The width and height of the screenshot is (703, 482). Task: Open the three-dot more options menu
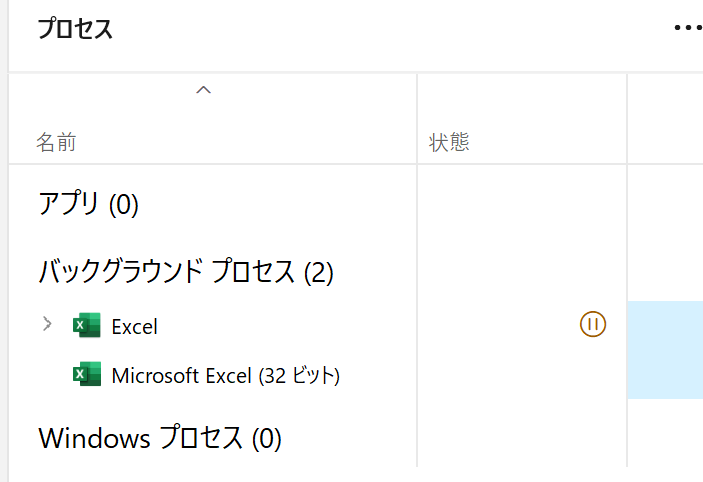point(688,28)
